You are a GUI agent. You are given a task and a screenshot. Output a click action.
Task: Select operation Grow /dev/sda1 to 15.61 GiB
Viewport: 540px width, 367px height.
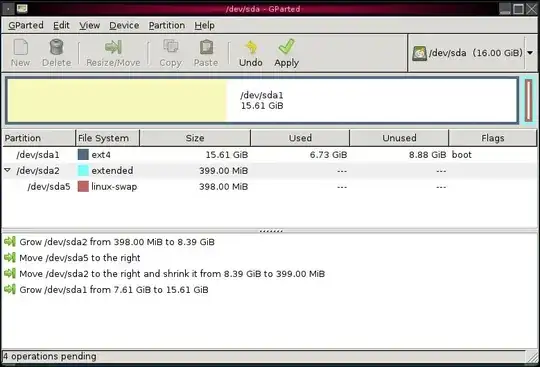tap(114, 290)
